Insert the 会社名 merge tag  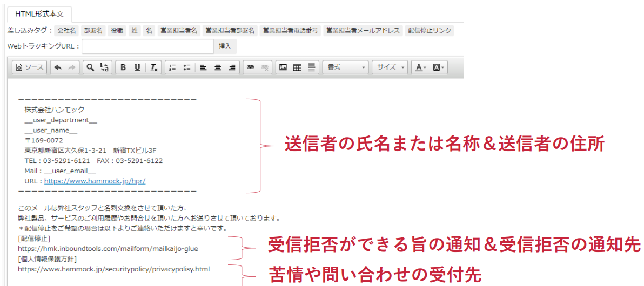tap(66, 31)
